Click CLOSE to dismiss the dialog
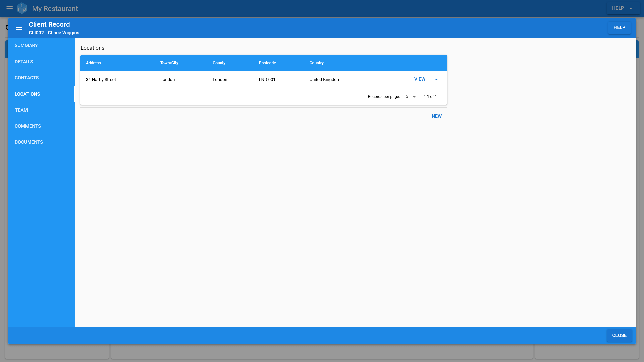The image size is (644, 362). (x=619, y=336)
